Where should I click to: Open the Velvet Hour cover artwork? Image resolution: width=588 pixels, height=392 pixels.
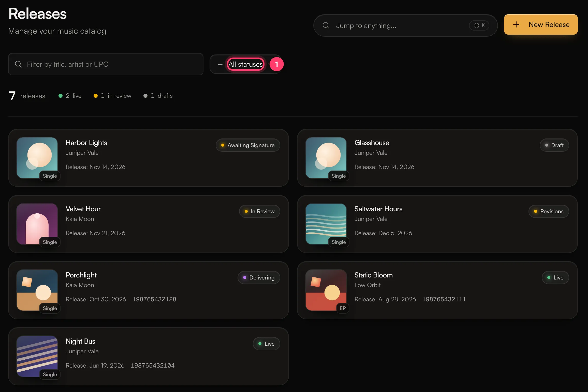pyautogui.click(x=37, y=224)
